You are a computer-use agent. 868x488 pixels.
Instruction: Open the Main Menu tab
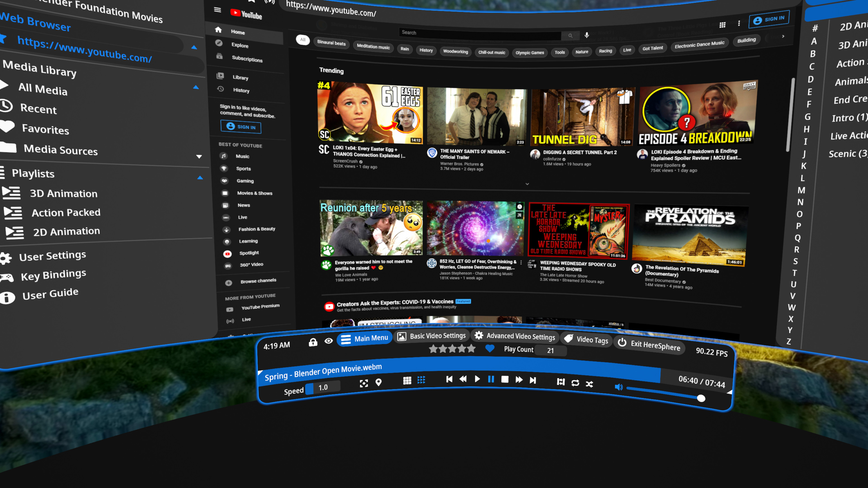pos(364,338)
